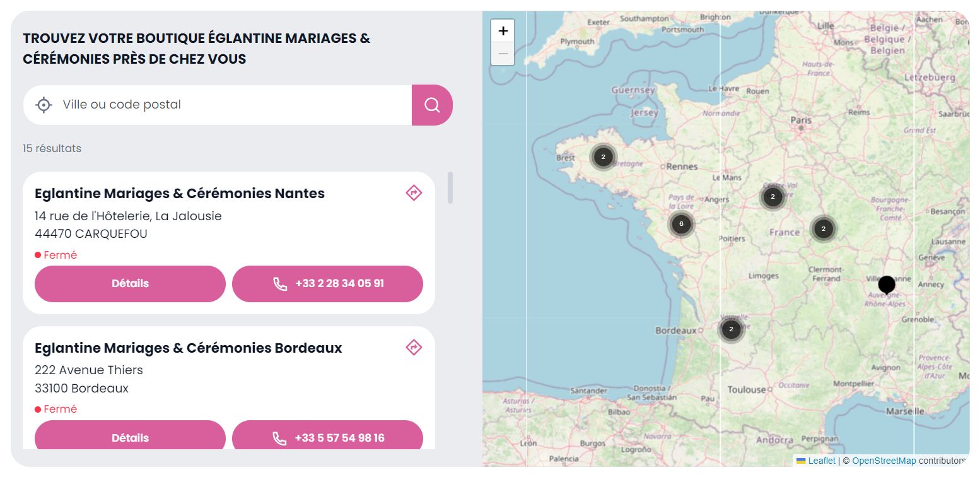Expand the cluster of 2 in central France
Screen dimensions: 980x477
(824, 228)
